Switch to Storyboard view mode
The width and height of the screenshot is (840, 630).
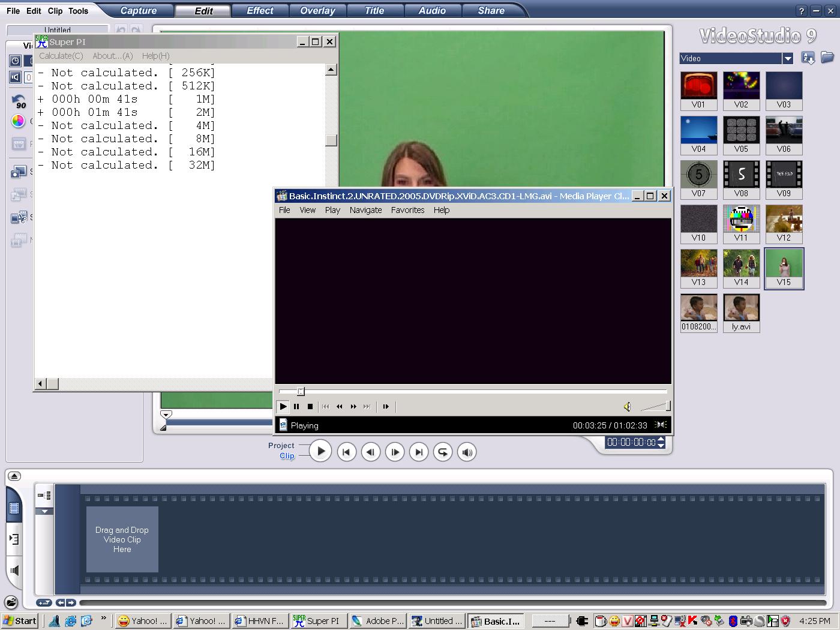[14, 509]
